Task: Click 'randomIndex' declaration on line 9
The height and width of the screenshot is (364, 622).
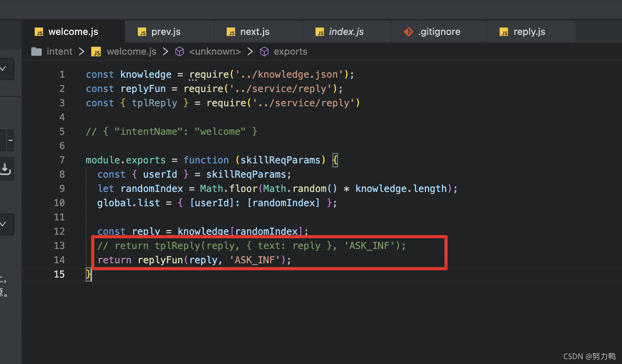Action: (x=152, y=189)
